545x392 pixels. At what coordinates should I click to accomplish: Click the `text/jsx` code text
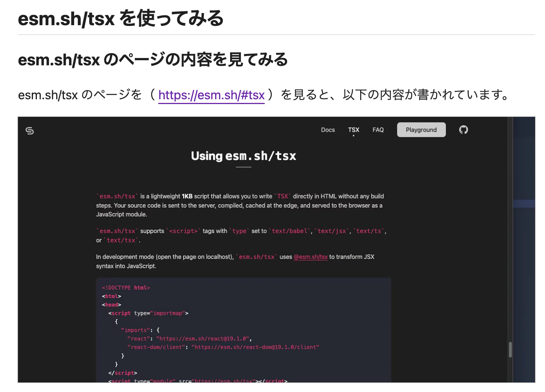click(x=332, y=231)
